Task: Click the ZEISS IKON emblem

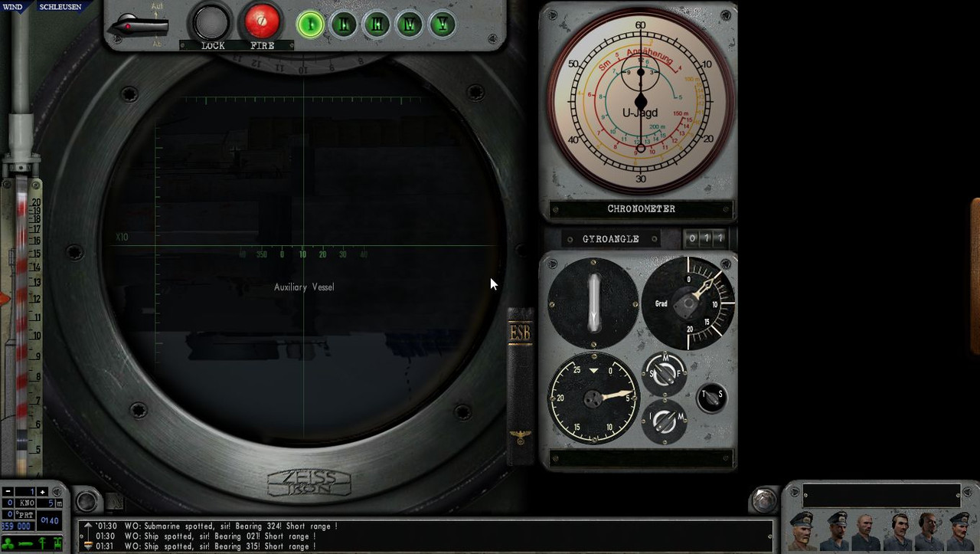Action: coord(309,483)
